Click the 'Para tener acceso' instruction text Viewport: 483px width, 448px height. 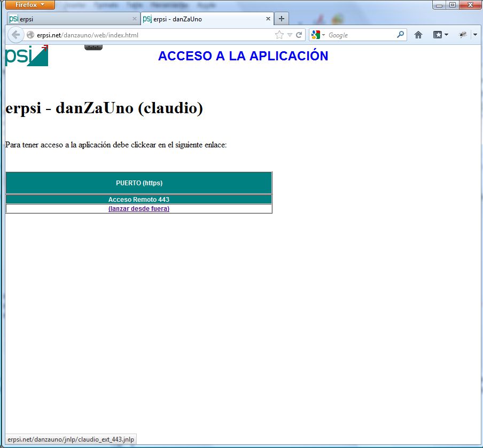click(116, 145)
